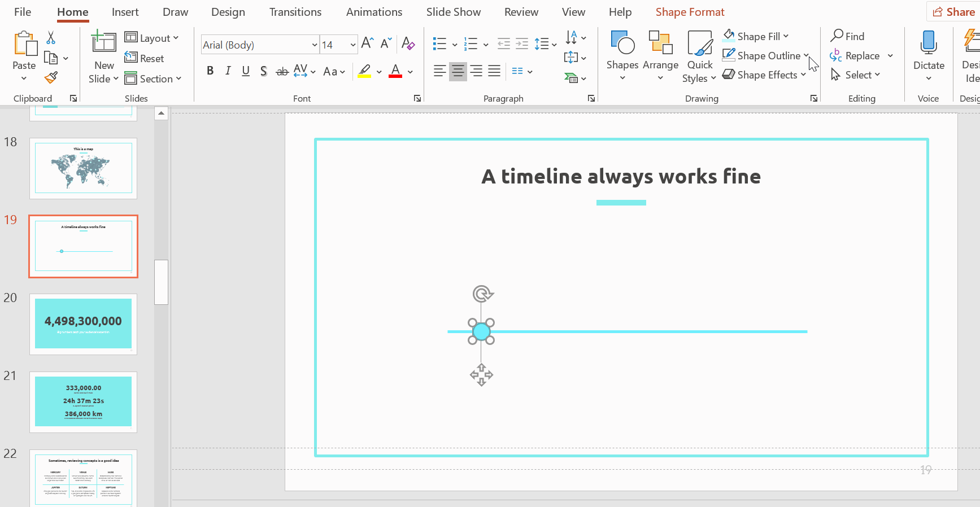Expand the Section dropdown menu
The image size is (980, 507).
click(x=178, y=78)
